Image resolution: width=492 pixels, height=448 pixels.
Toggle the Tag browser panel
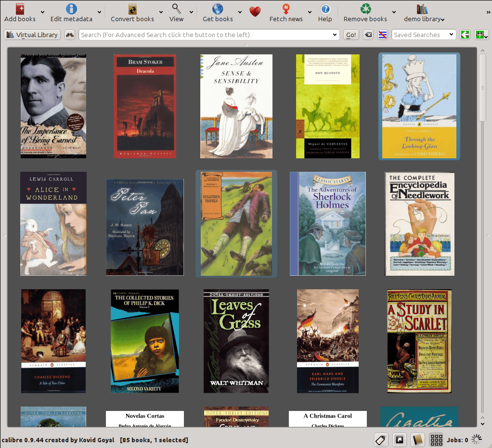click(x=381, y=439)
